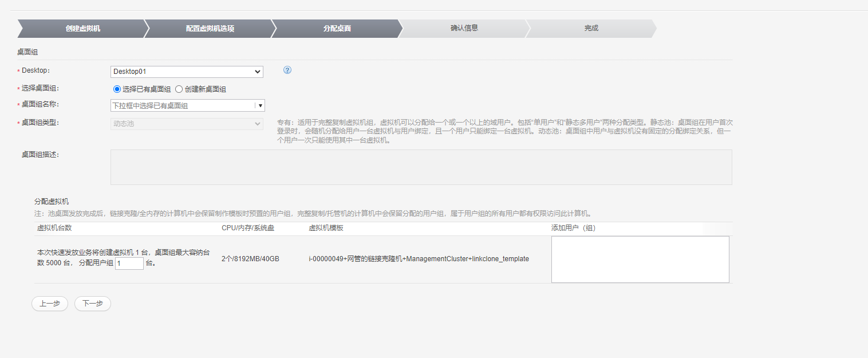Jump to the 确认信息 wizard step
Viewport: 868px width, 358px height.
coord(464,28)
